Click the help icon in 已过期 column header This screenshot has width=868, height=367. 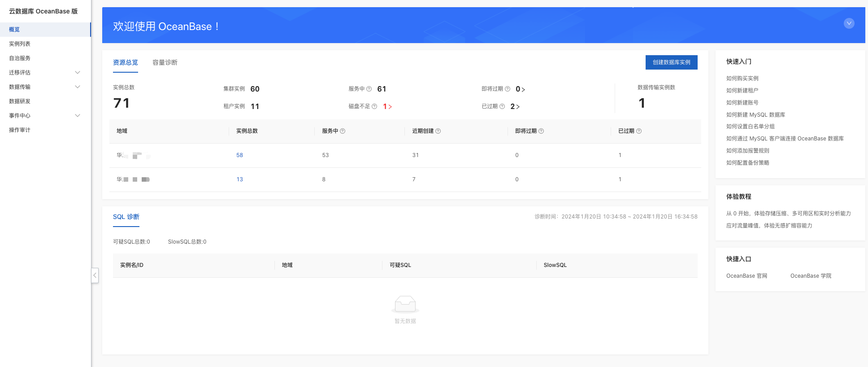(639, 131)
